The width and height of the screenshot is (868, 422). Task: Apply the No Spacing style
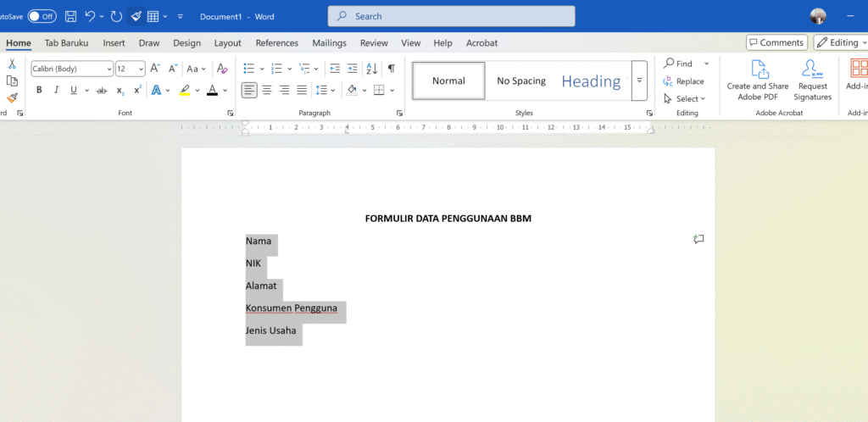(x=521, y=81)
